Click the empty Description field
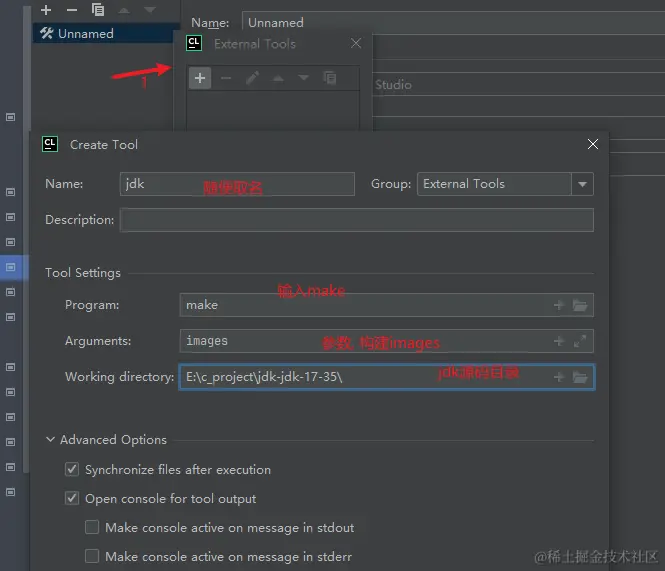665x571 pixels. pyautogui.click(x=357, y=220)
